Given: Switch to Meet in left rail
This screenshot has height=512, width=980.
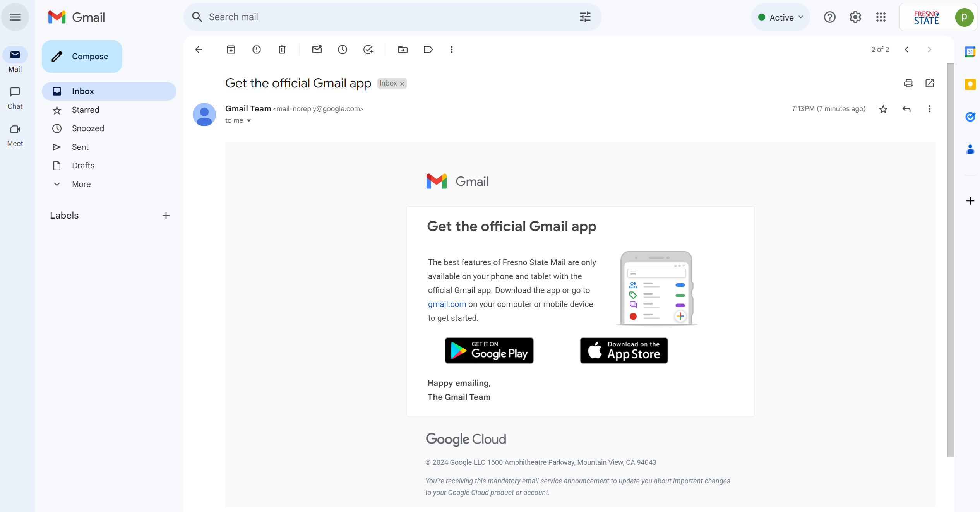Looking at the screenshot, I should click(x=15, y=135).
